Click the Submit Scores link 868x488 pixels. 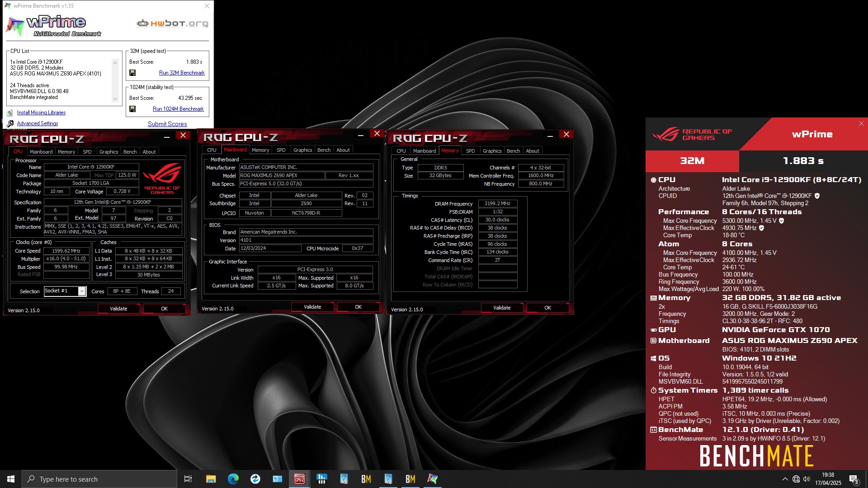(x=167, y=124)
